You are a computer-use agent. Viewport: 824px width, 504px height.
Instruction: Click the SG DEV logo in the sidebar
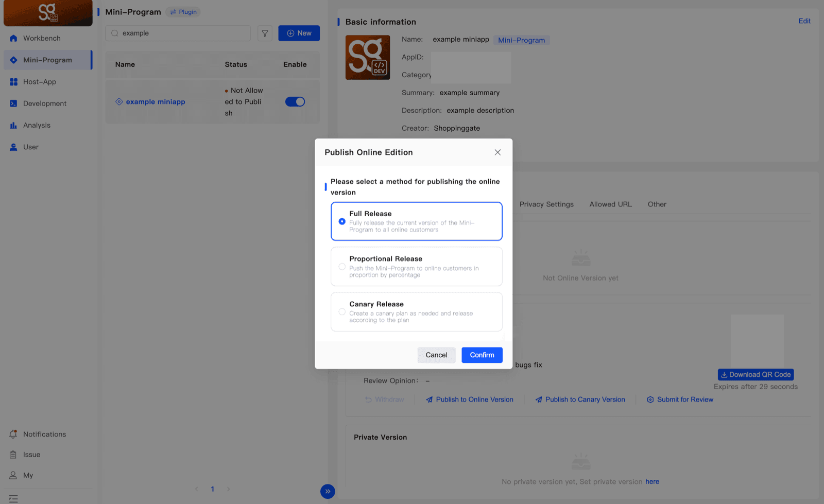48,13
